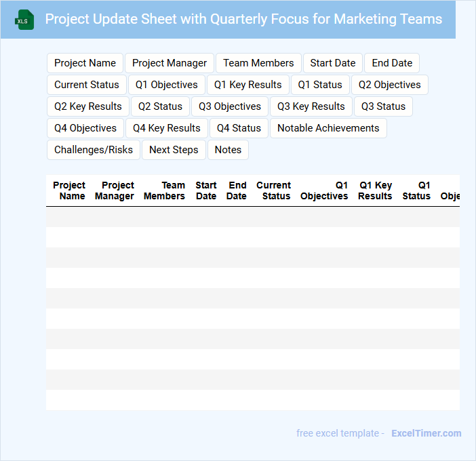
Task: Click the Q1 Key Results column header
Action: [376, 191]
